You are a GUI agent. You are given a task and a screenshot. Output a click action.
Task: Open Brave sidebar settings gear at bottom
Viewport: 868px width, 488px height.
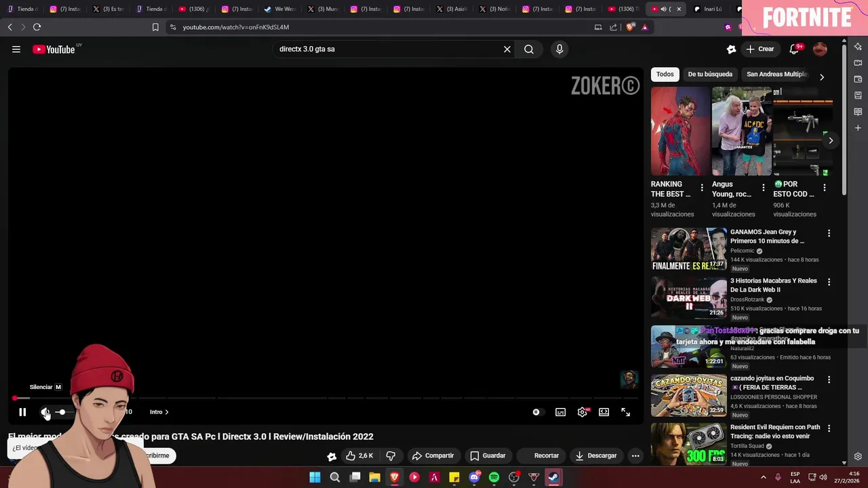(x=858, y=457)
